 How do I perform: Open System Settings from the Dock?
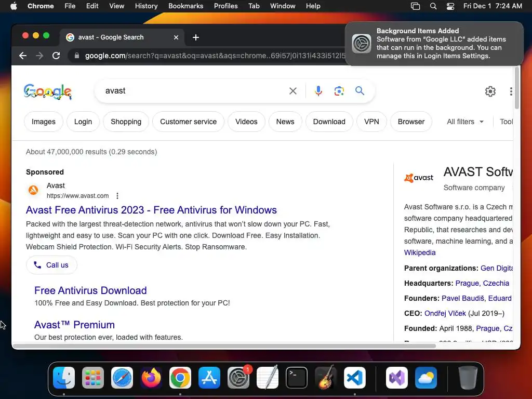coord(238,378)
